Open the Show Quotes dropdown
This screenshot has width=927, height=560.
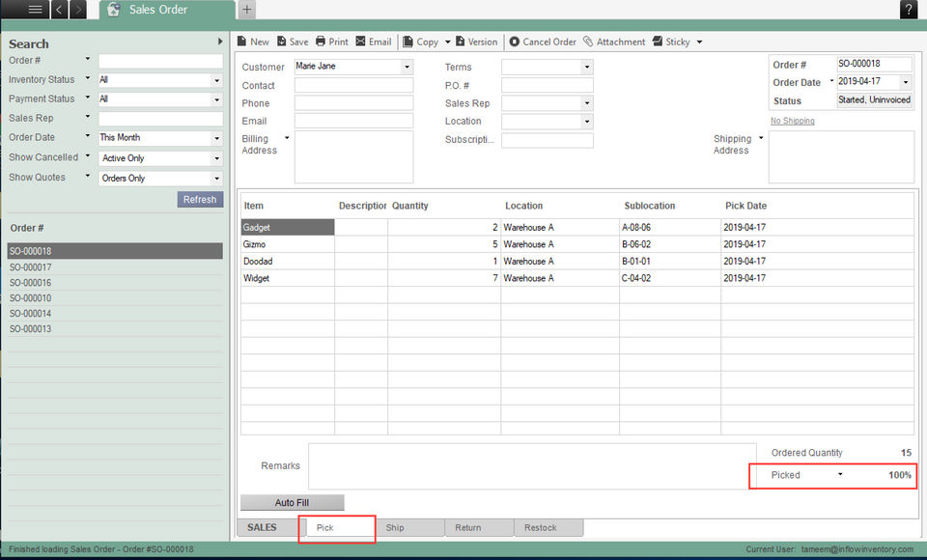click(217, 179)
